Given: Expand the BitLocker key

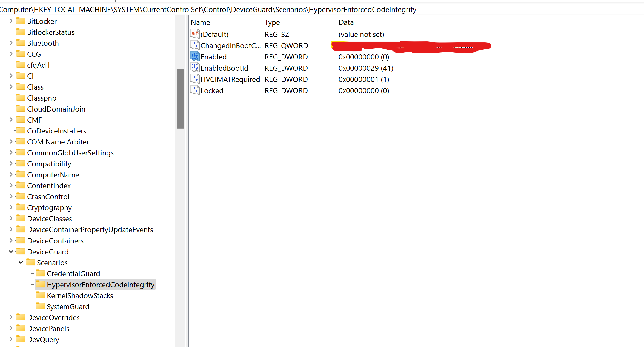Looking at the screenshot, I should (11, 21).
